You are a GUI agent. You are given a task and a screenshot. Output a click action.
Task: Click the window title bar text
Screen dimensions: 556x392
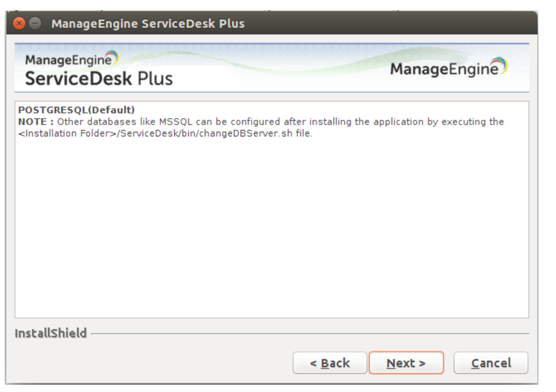click(x=147, y=24)
